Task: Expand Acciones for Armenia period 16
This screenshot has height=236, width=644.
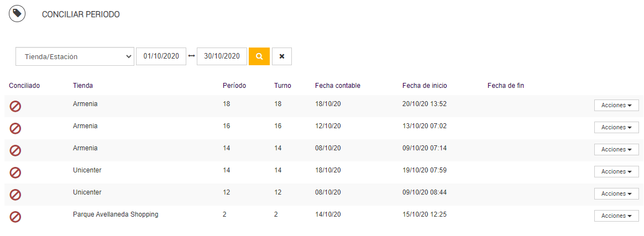Action: 616,127
